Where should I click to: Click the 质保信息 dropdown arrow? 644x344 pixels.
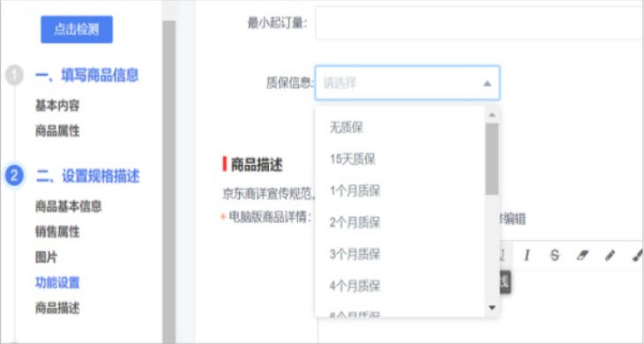(x=487, y=83)
